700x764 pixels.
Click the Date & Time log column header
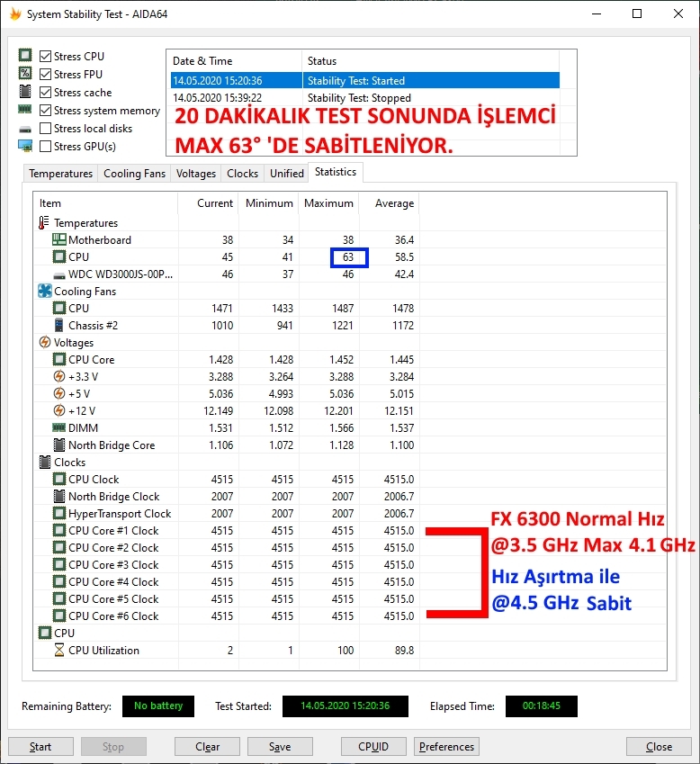[x=236, y=61]
